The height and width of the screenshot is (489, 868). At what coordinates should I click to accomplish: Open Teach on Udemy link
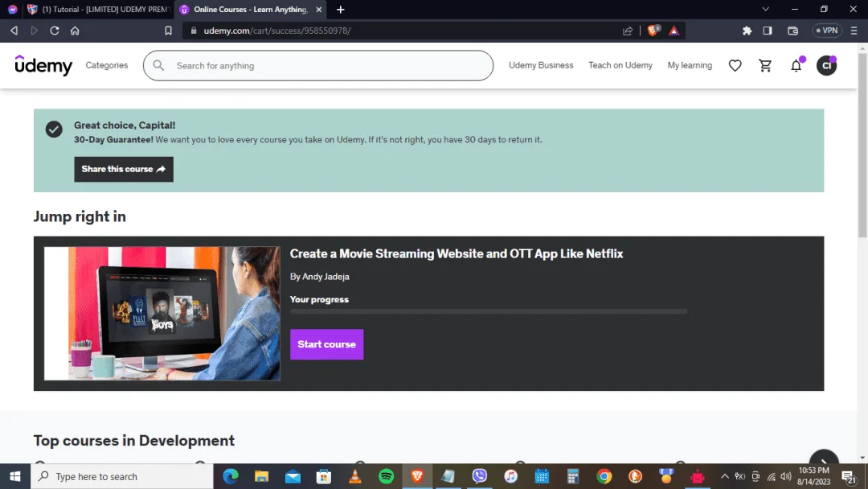tap(620, 65)
